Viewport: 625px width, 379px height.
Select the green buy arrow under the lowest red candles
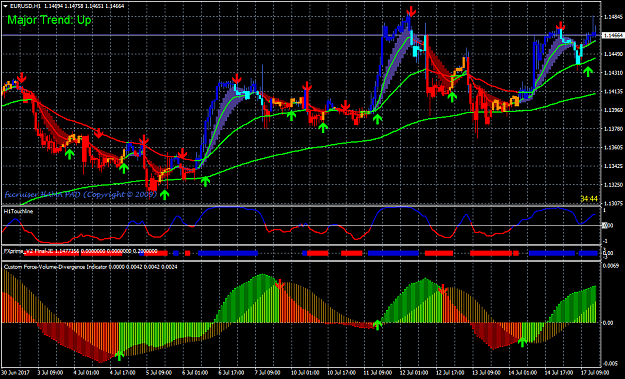tap(164, 194)
